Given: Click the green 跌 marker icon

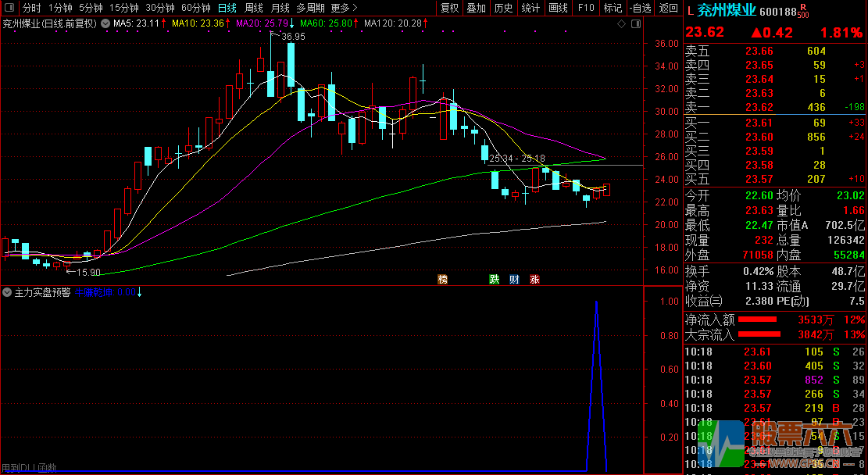Looking at the screenshot, I should 494,279.
